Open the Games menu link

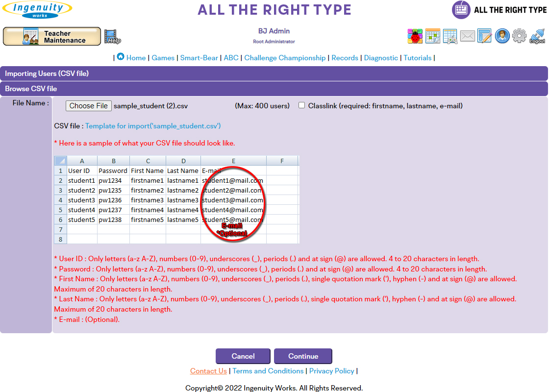pos(163,58)
